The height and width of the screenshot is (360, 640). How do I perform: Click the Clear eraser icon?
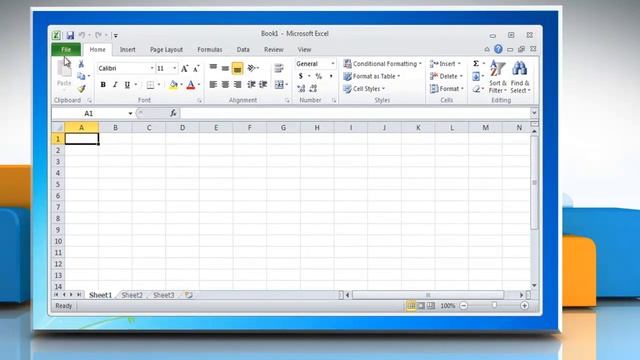tap(476, 89)
